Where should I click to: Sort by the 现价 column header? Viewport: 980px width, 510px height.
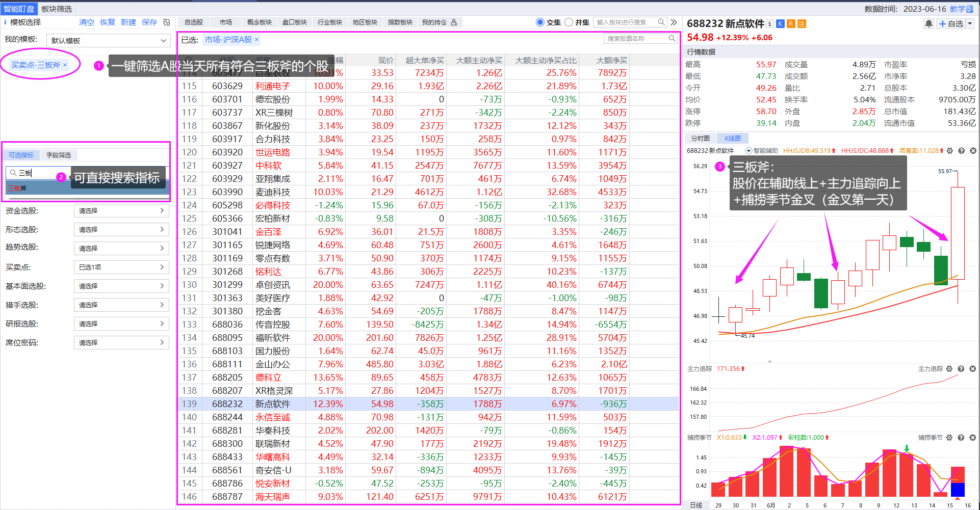click(385, 61)
